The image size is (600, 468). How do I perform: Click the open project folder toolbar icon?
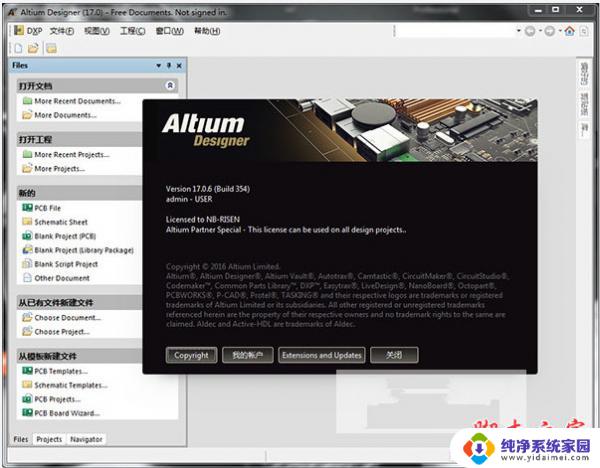51,48
